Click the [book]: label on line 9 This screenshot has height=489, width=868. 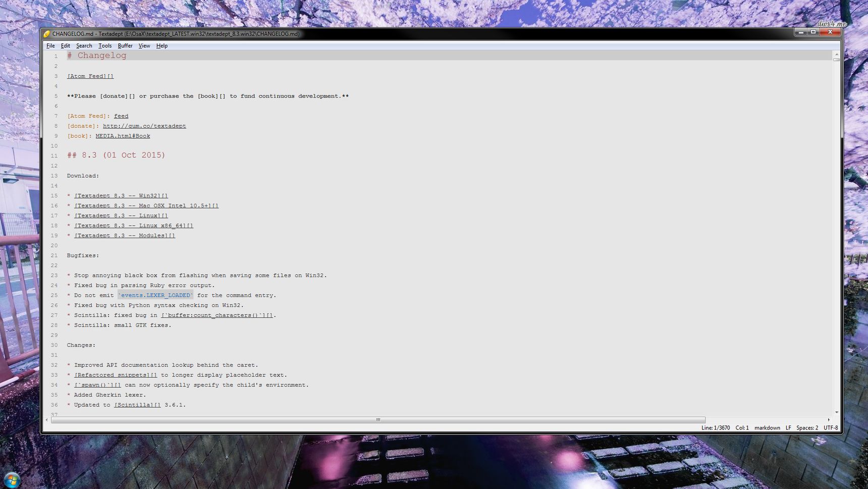[80, 136]
